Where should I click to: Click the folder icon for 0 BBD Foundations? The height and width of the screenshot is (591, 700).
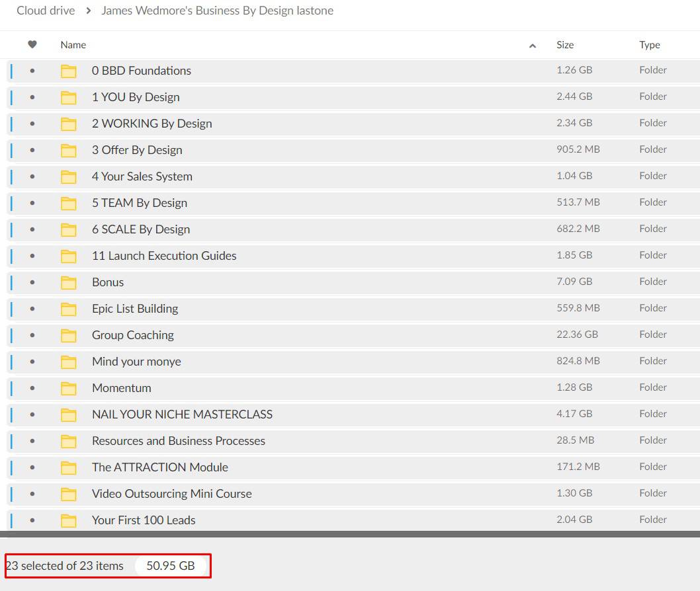[x=69, y=71]
